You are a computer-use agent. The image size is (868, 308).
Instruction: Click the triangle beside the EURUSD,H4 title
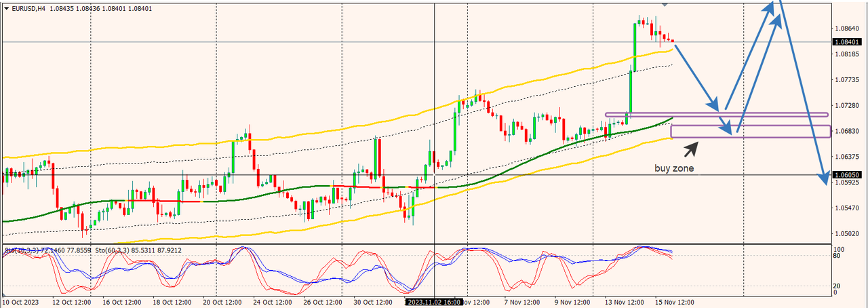point(7,8)
